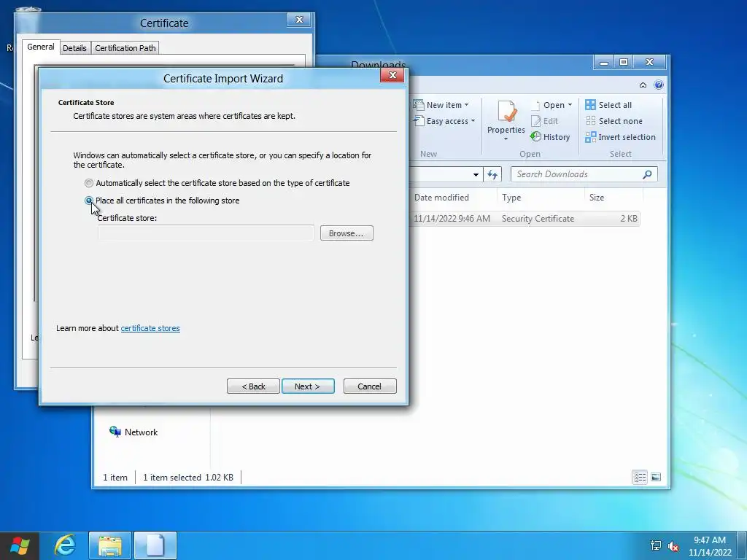Close the Downloads explorer window

649,63
